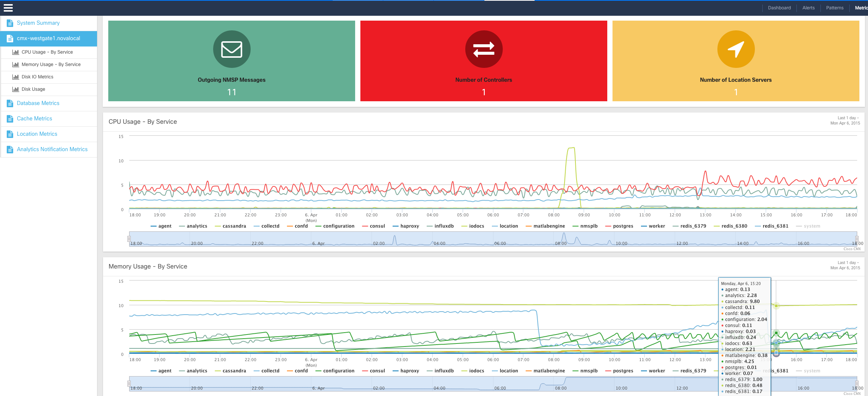
Task: Click the document icon beside Database Metrics
Action: [x=10, y=103]
